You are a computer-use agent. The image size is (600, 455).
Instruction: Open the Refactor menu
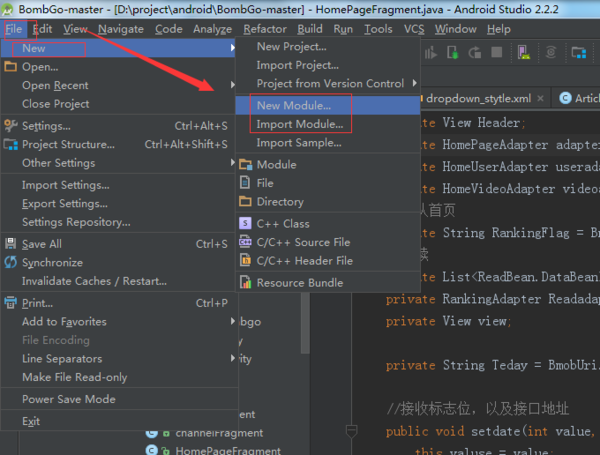point(265,29)
